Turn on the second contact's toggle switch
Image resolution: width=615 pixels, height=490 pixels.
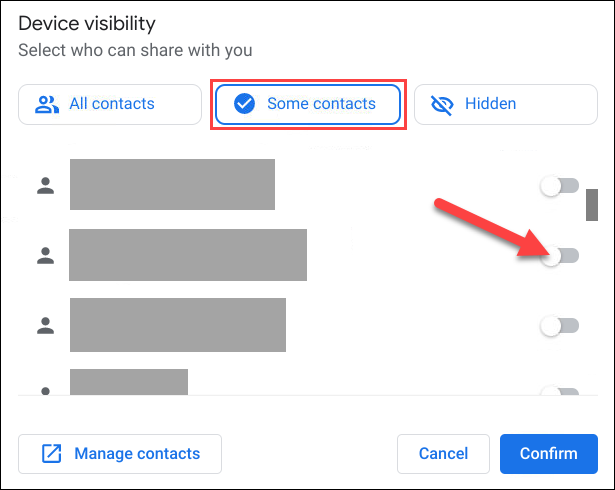point(559,256)
